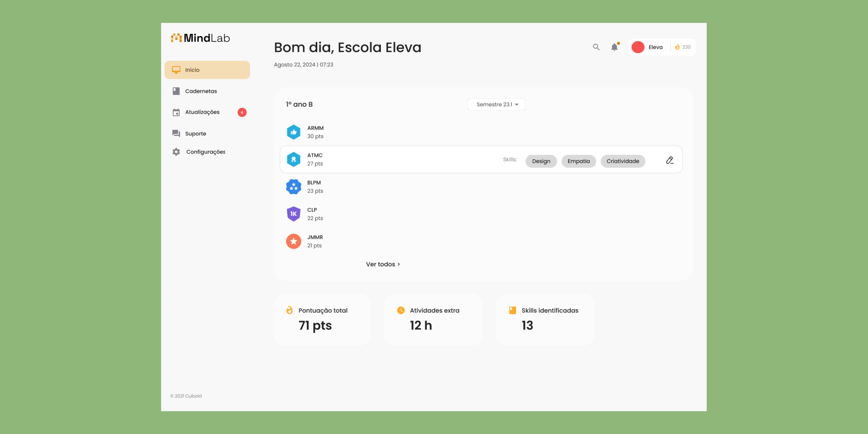Click ARMM's thumbs-up badge icon
868x434 pixels.
click(x=293, y=132)
